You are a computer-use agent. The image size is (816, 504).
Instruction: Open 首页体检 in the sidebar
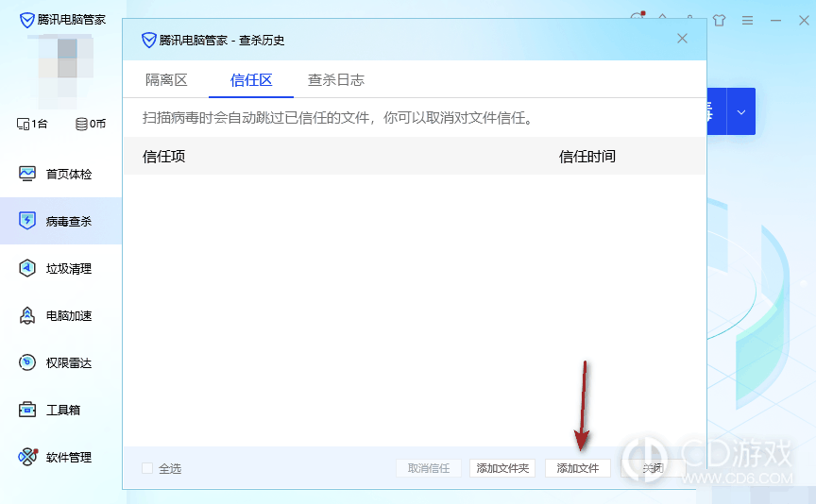tap(60, 174)
